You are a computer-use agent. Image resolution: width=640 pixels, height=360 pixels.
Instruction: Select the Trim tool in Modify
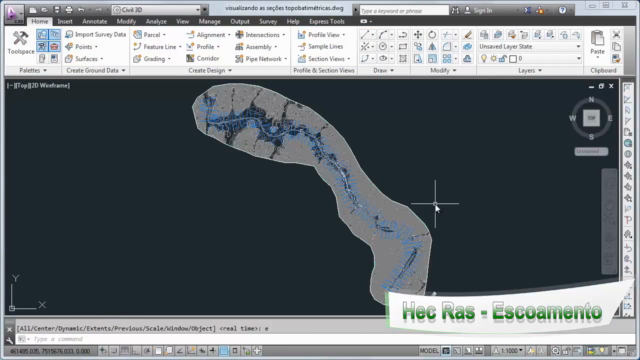point(447,35)
